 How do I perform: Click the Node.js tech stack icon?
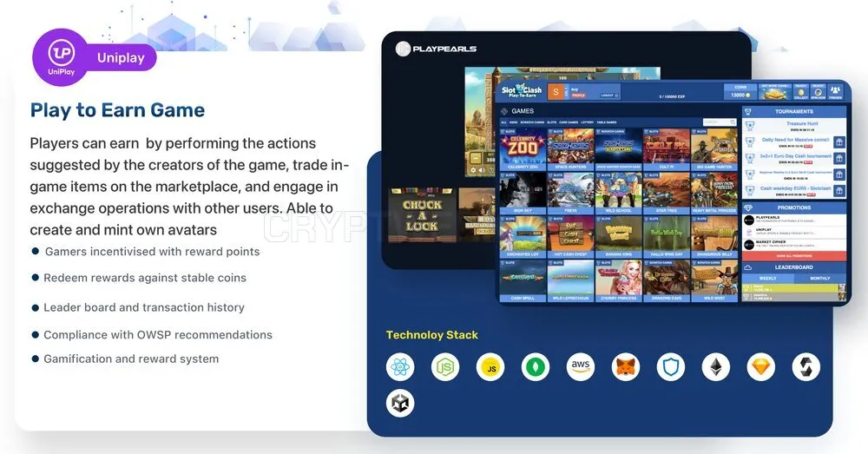point(445,366)
